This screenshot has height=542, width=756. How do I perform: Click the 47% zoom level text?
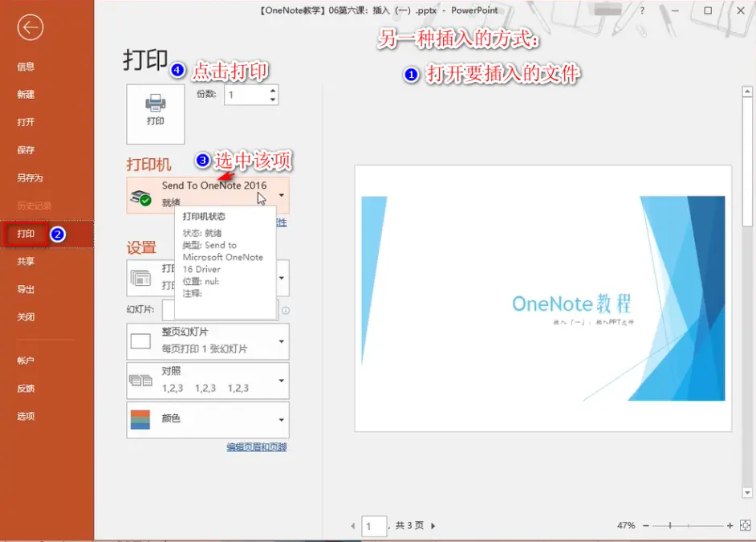pos(626,526)
